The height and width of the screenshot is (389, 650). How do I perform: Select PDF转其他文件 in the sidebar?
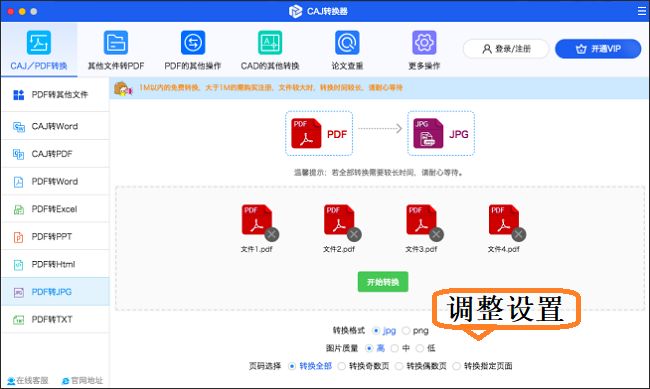tap(55, 95)
